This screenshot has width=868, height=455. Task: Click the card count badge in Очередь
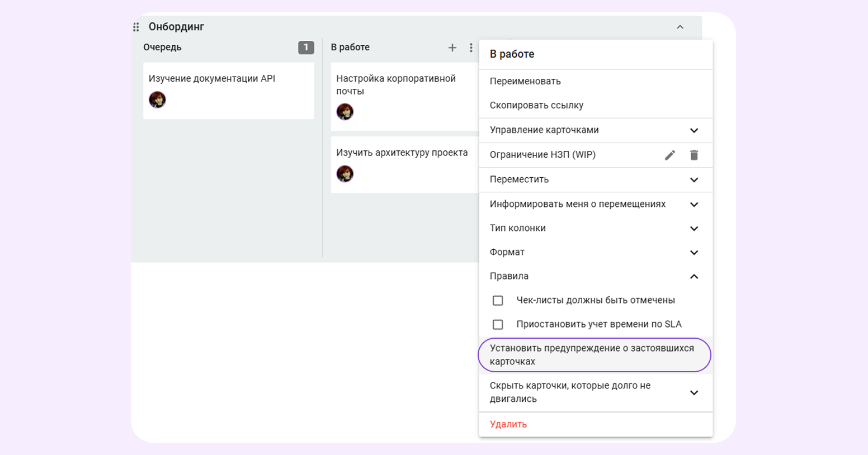coord(306,48)
